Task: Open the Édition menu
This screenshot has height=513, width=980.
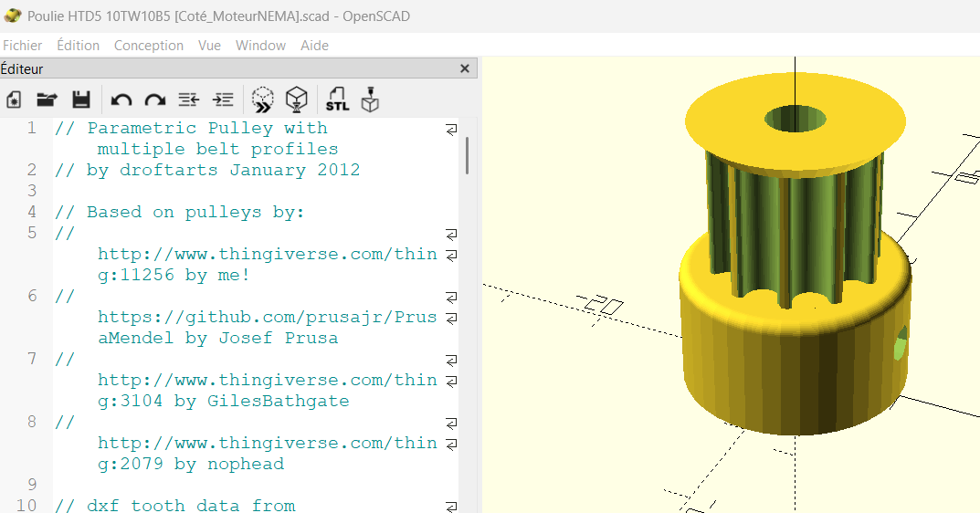Action: click(x=79, y=46)
